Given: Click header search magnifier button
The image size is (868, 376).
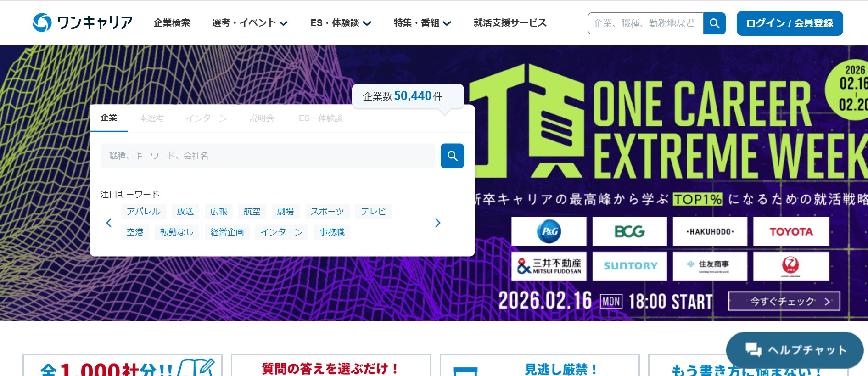Looking at the screenshot, I should pos(714,23).
